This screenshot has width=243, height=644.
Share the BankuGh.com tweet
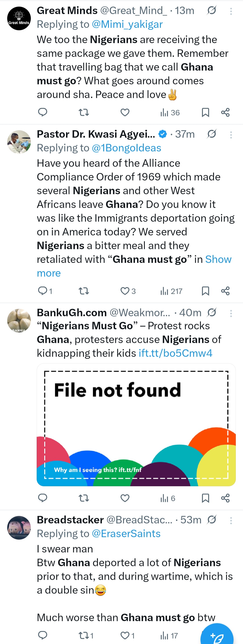pyautogui.click(x=225, y=498)
